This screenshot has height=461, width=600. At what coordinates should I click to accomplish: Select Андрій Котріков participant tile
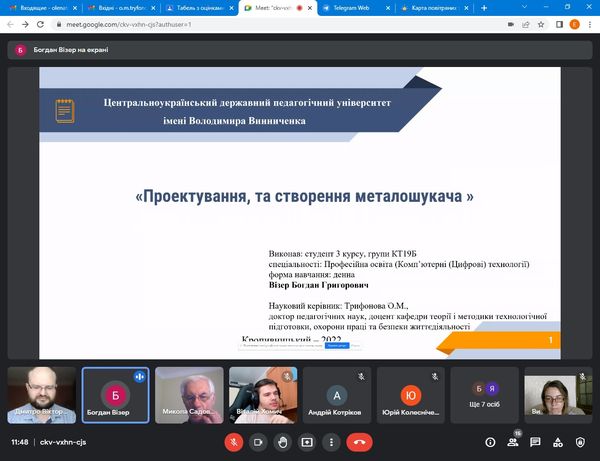point(337,395)
